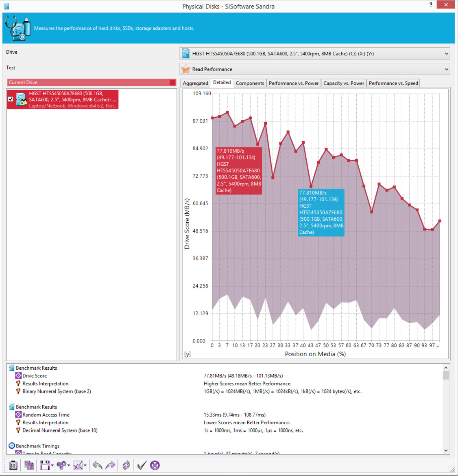Click the checkmark OK icon

pyautogui.click(x=142, y=465)
